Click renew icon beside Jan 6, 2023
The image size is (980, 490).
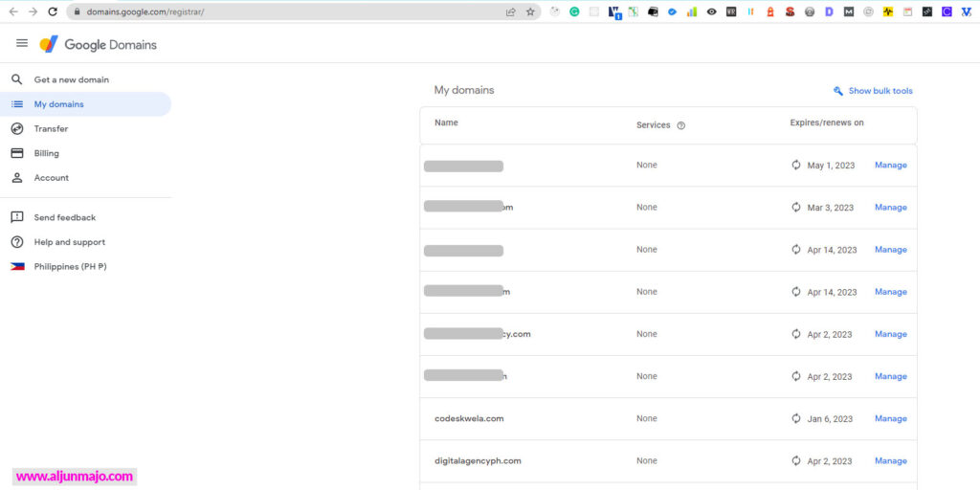(x=796, y=418)
